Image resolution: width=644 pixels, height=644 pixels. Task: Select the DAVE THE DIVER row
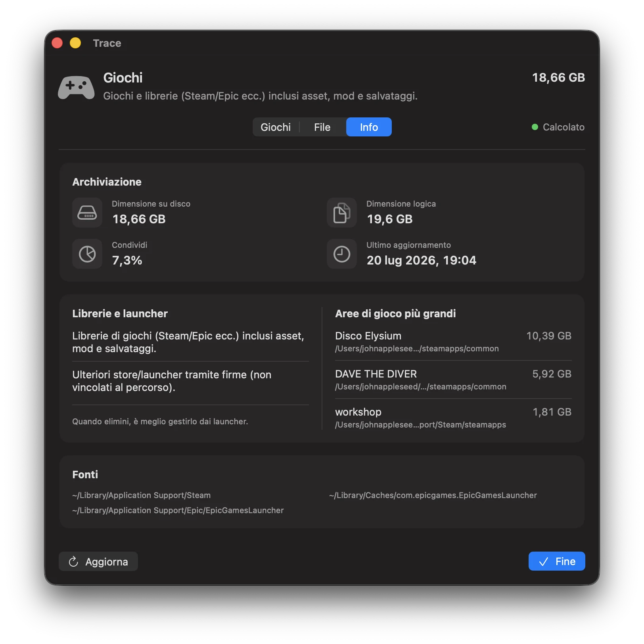453,380
